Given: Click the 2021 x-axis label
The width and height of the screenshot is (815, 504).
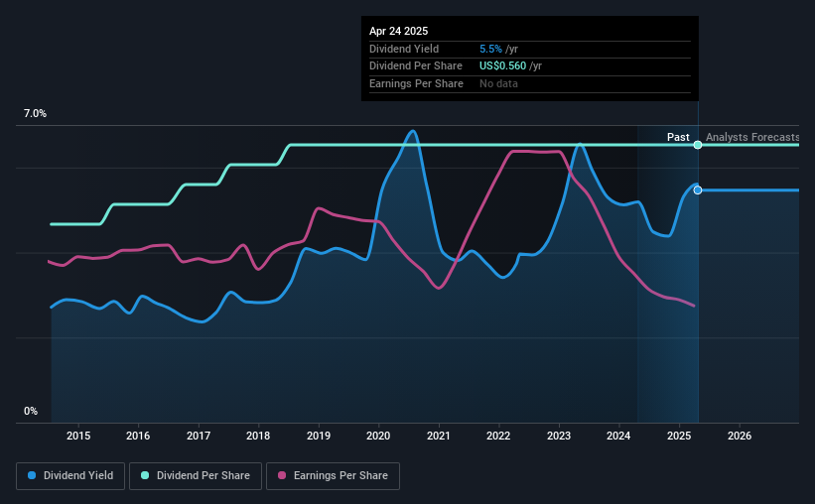Looking at the screenshot, I should (439, 436).
